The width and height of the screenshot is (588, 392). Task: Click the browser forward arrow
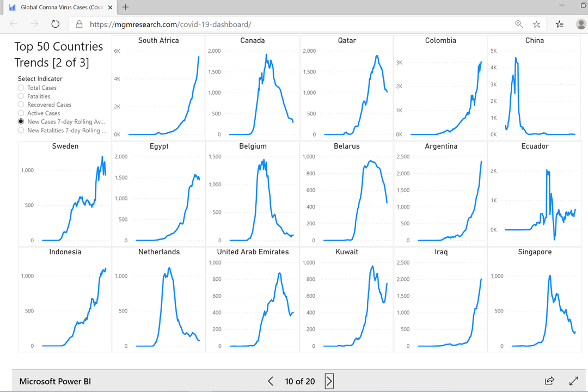(34, 24)
